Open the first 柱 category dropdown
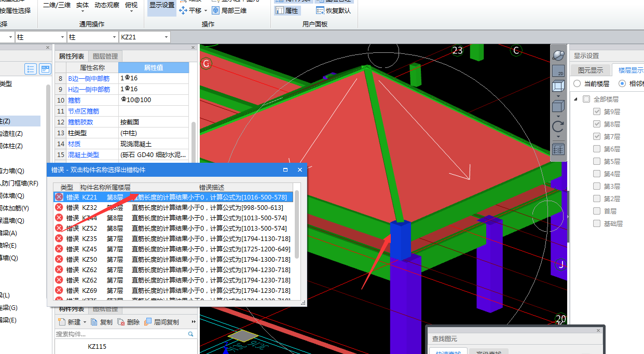The image size is (644, 354). pyautogui.click(x=63, y=37)
